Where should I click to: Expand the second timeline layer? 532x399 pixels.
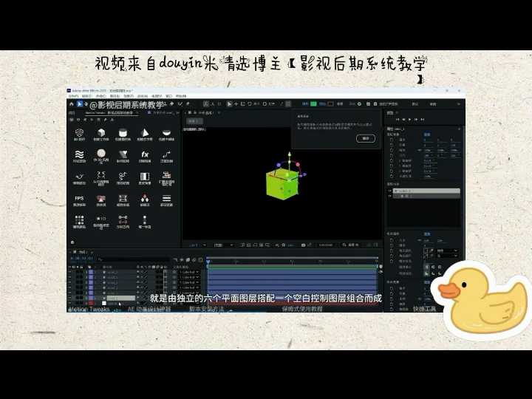coord(86,277)
